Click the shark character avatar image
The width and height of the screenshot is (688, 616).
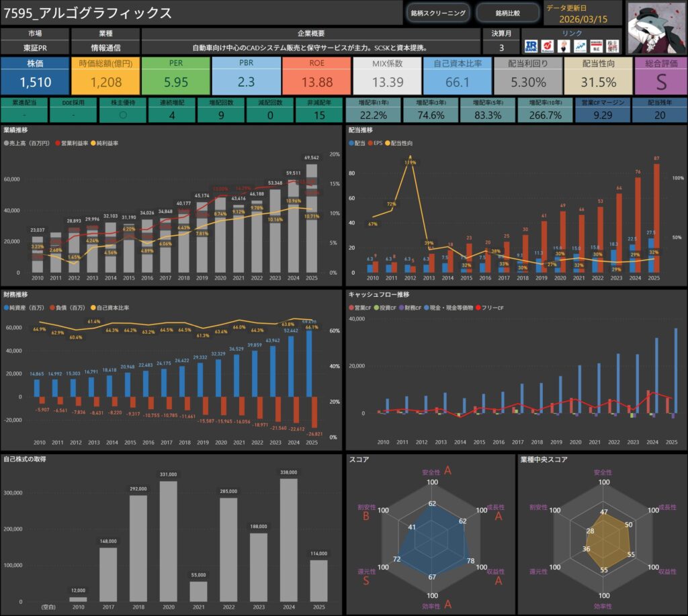pos(656,27)
